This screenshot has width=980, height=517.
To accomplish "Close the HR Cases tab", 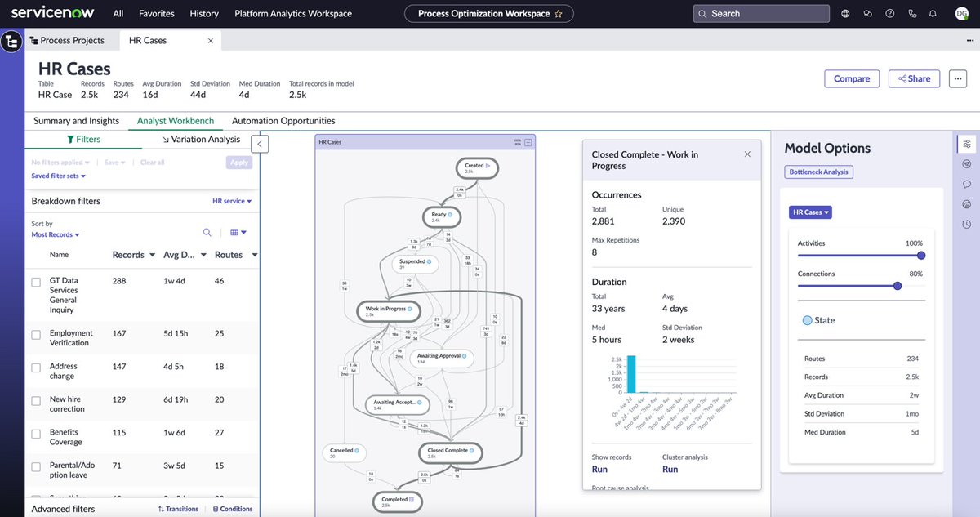I will point(211,40).
